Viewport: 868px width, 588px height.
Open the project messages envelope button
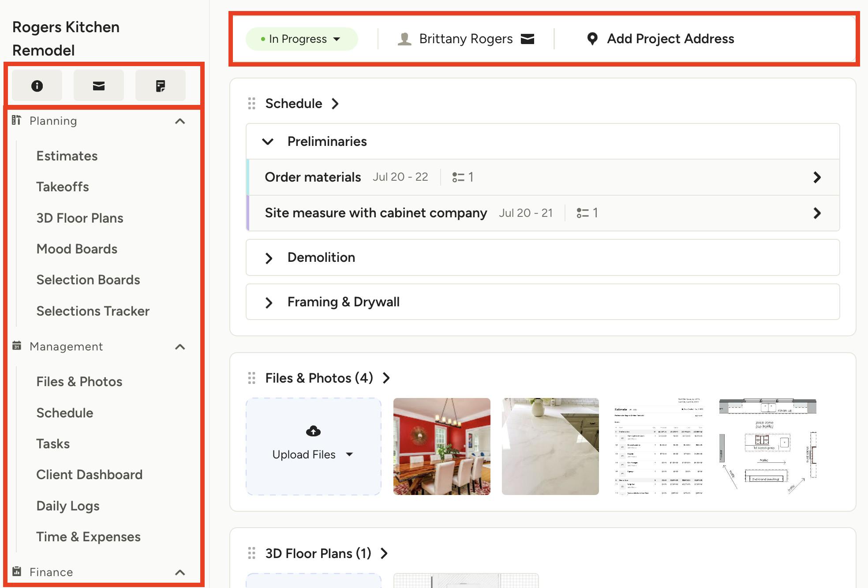pyautogui.click(x=99, y=86)
